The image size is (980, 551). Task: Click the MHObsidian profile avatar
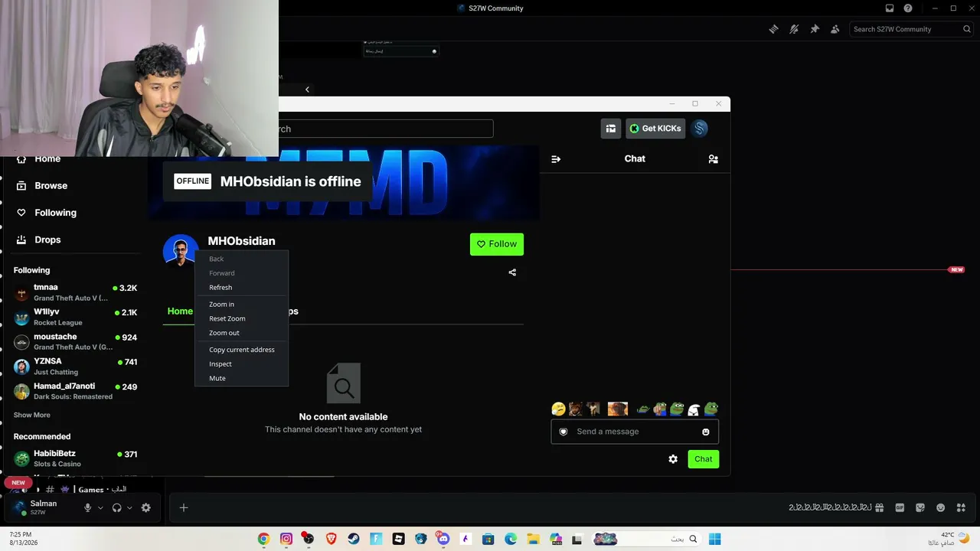tap(181, 250)
